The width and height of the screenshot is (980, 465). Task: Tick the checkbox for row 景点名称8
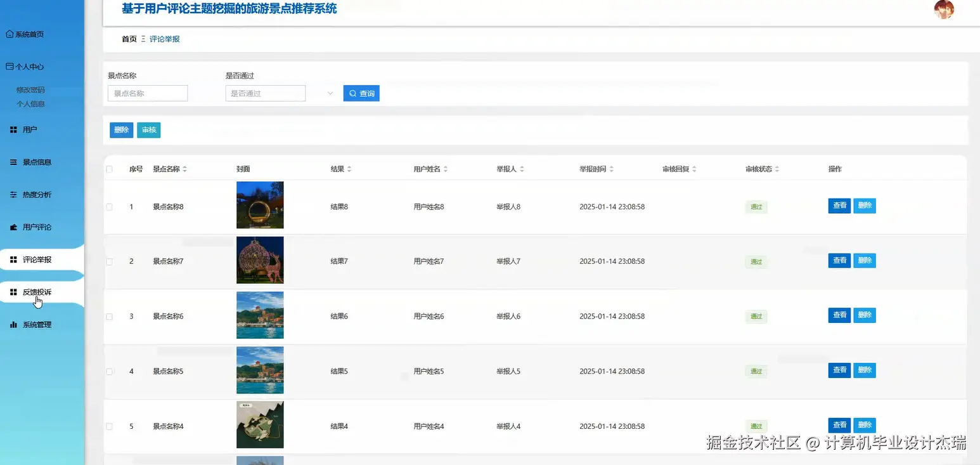click(110, 207)
